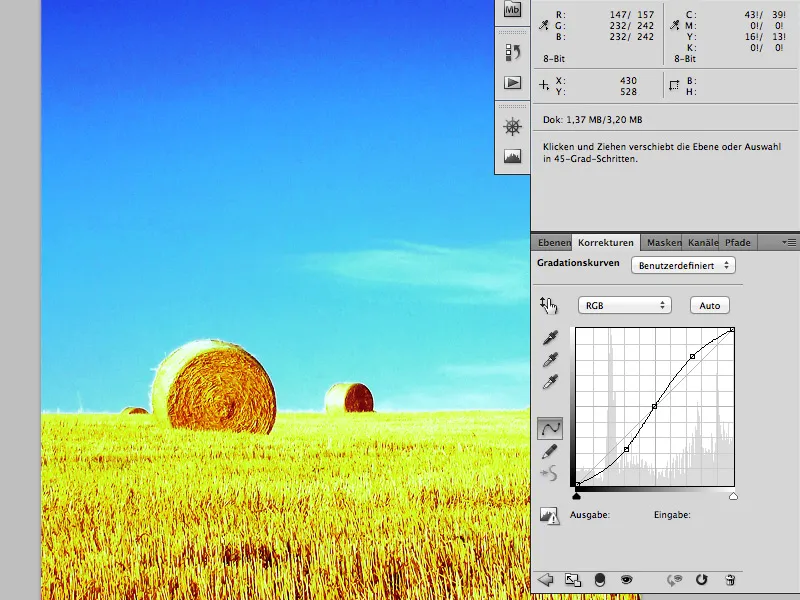
Task: Open the Mini Bridge panel icon
Action: [x=512, y=9]
